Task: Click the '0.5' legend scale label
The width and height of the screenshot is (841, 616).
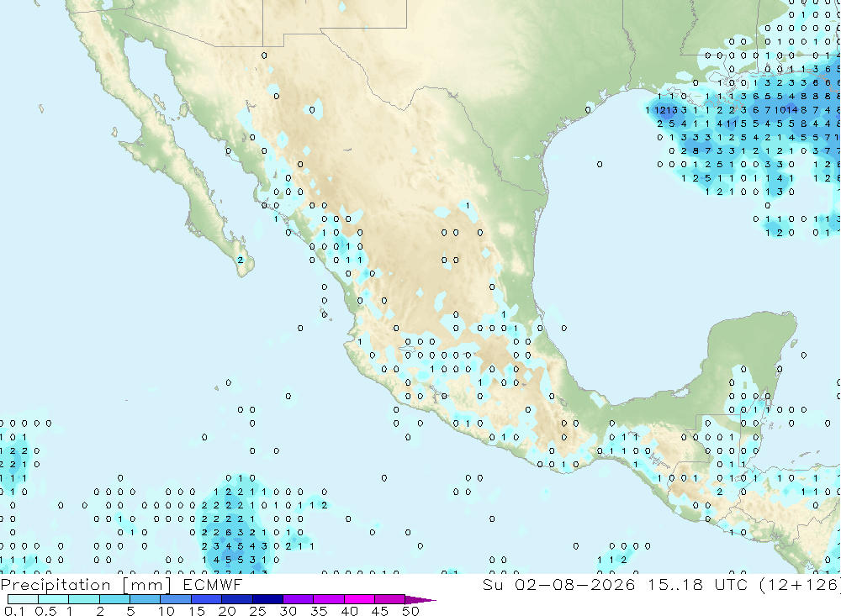Action: 46,611
